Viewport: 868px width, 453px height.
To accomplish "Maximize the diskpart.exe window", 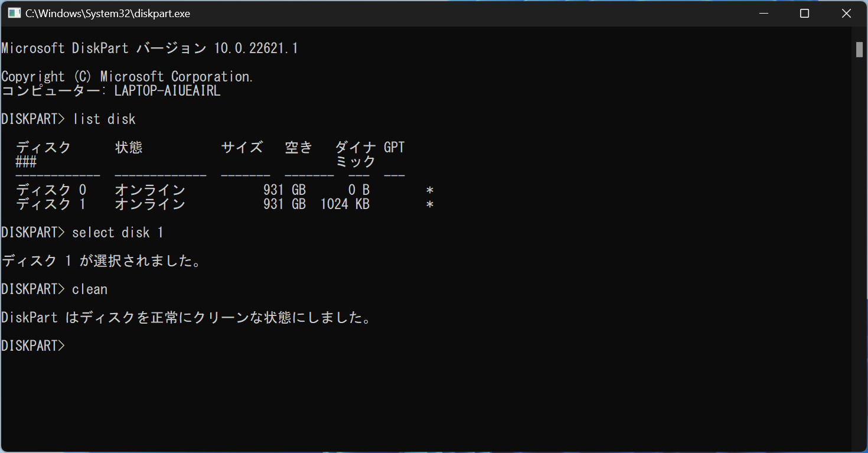I will [804, 13].
